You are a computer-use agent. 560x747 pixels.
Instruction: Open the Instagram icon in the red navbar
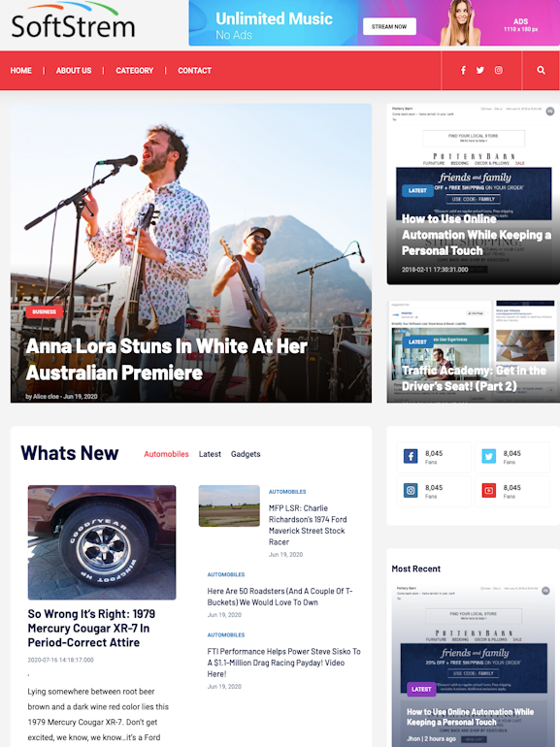[499, 70]
